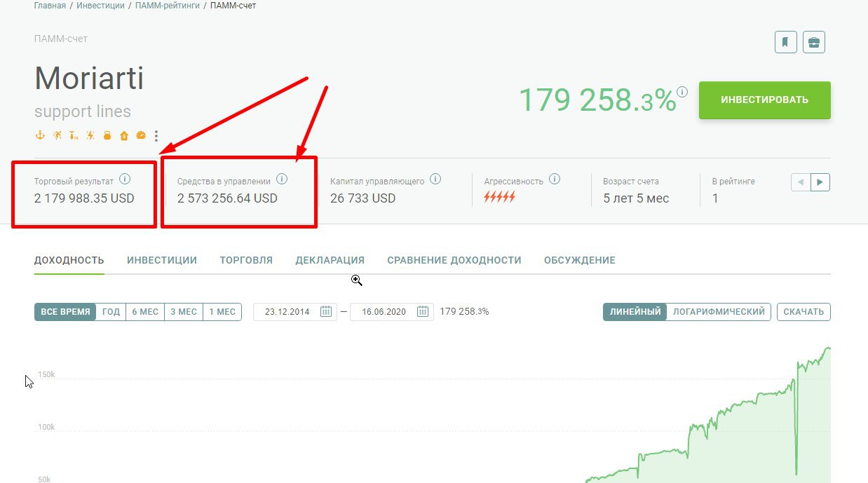Click 179 258.3% beside date range
Screen dimensions: 868x483
(464, 311)
